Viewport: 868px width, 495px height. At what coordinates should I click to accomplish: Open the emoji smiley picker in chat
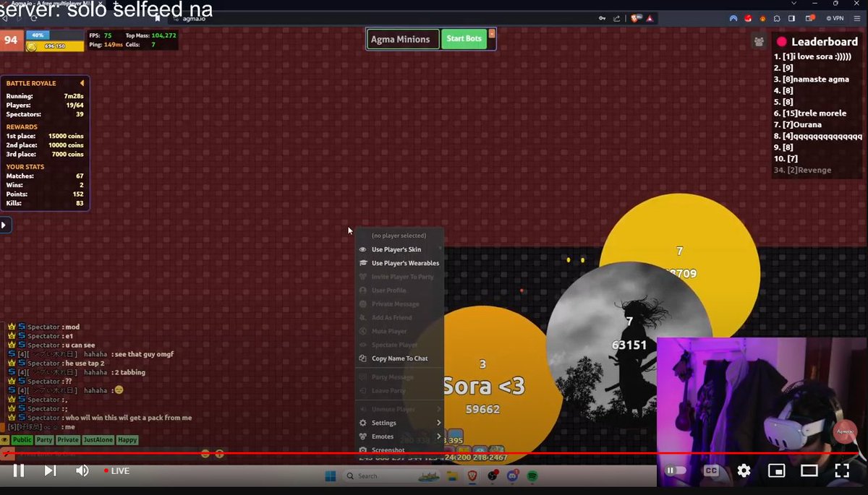coord(205,454)
